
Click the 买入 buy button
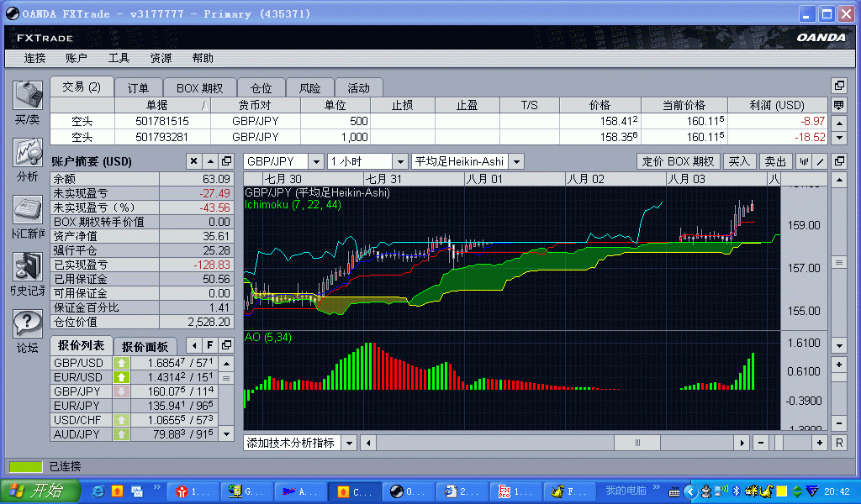tap(739, 162)
